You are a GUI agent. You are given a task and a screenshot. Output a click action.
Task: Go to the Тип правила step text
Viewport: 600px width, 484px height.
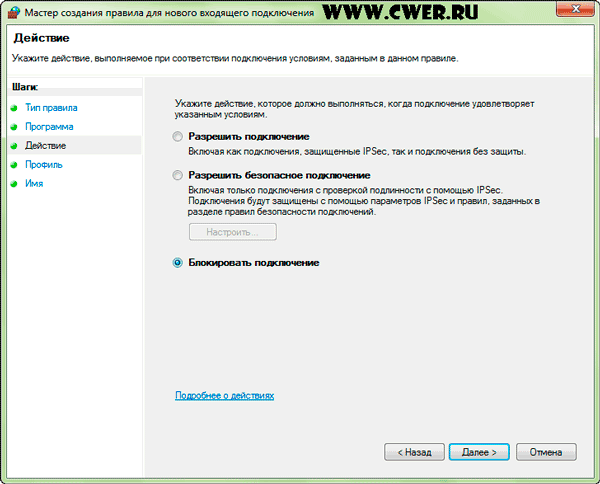point(51,108)
